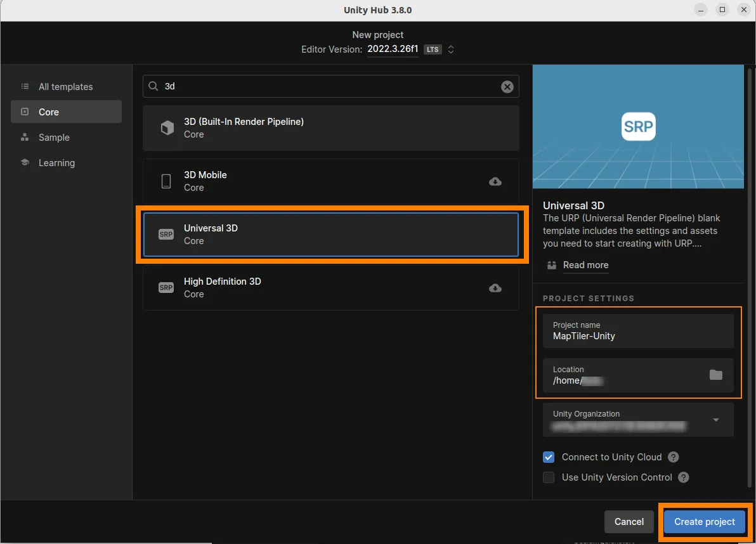Click the PROJECT SETTINGS heading
Image resolution: width=756 pixels, height=544 pixels.
[588, 298]
